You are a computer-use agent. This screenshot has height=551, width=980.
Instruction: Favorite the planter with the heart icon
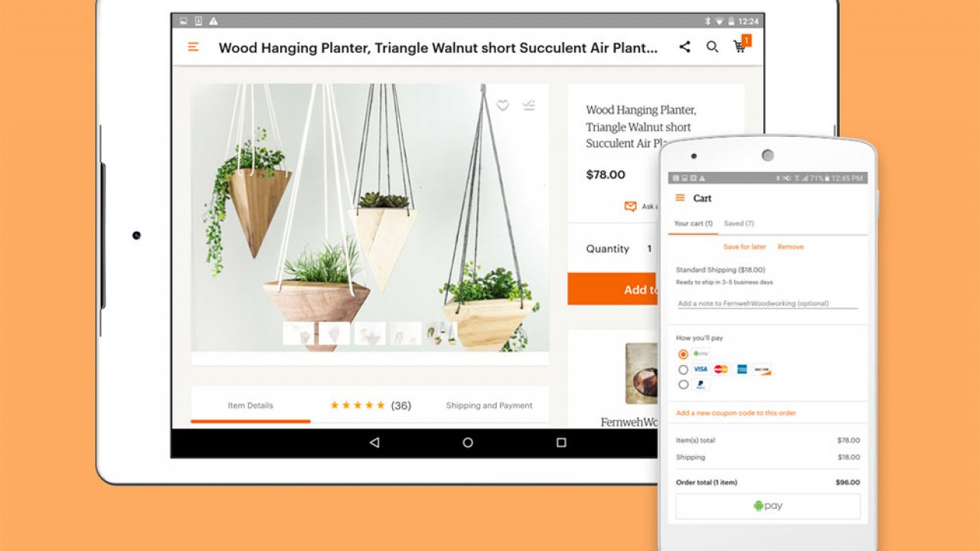click(502, 106)
